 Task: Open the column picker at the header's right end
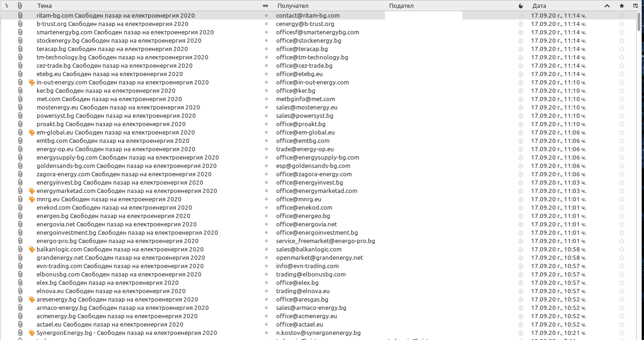pyautogui.click(x=635, y=6)
